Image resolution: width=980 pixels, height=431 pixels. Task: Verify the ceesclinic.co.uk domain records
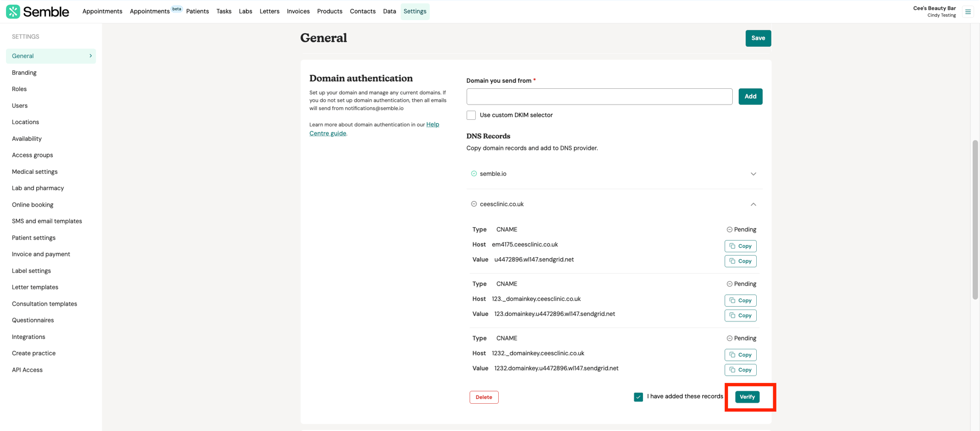(x=747, y=397)
